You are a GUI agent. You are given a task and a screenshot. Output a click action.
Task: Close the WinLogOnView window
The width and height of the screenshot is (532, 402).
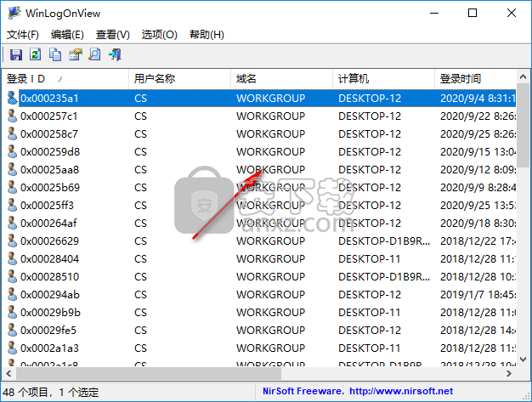pyautogui.click(x=512, y=13)
